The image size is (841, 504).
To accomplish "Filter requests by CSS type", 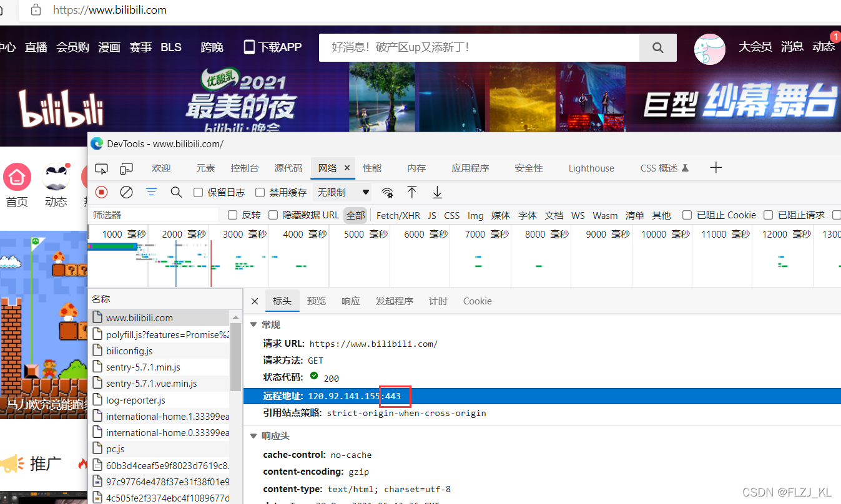I will (x=452, y=215).
